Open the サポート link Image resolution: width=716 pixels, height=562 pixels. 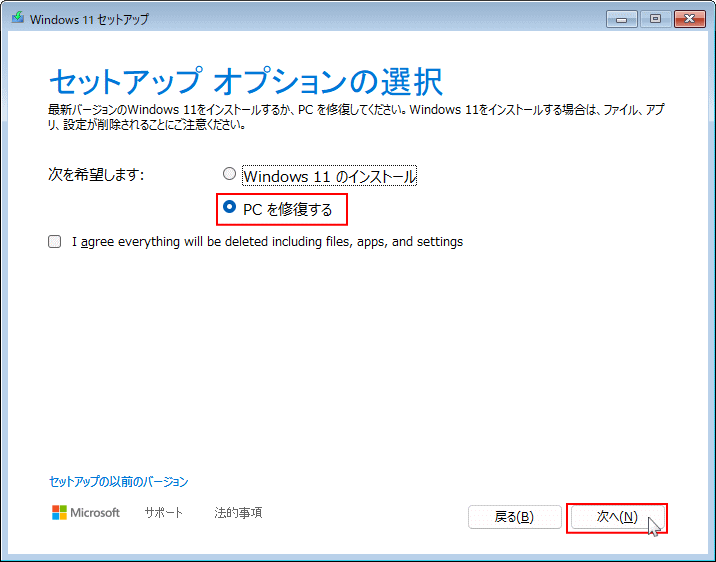click(x=163, y=513)
